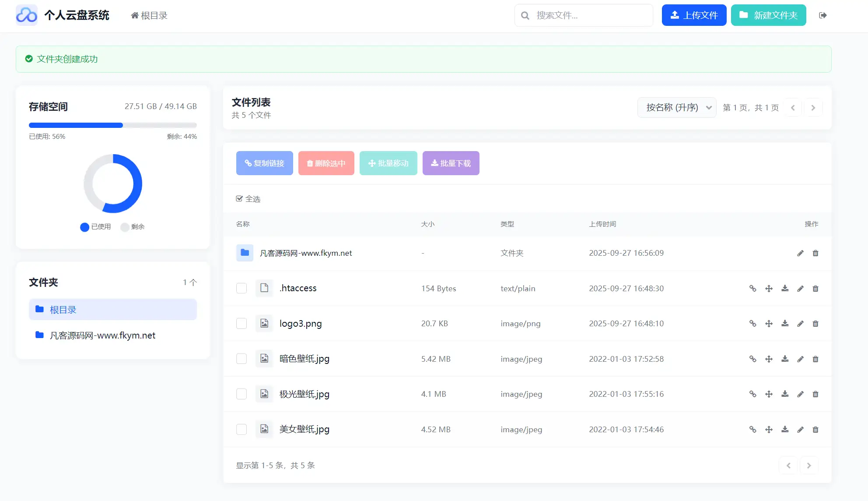Click the 上传文件 upload button

click(694, 15)
